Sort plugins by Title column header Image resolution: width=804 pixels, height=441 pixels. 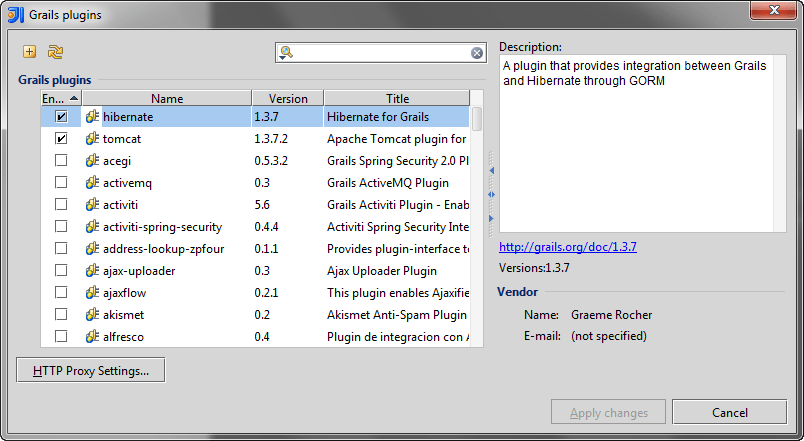397,98
